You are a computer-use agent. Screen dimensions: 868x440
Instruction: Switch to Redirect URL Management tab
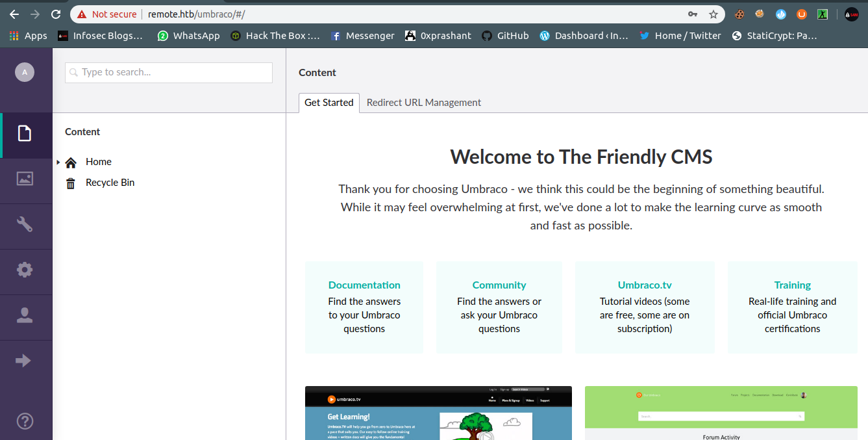423,103
